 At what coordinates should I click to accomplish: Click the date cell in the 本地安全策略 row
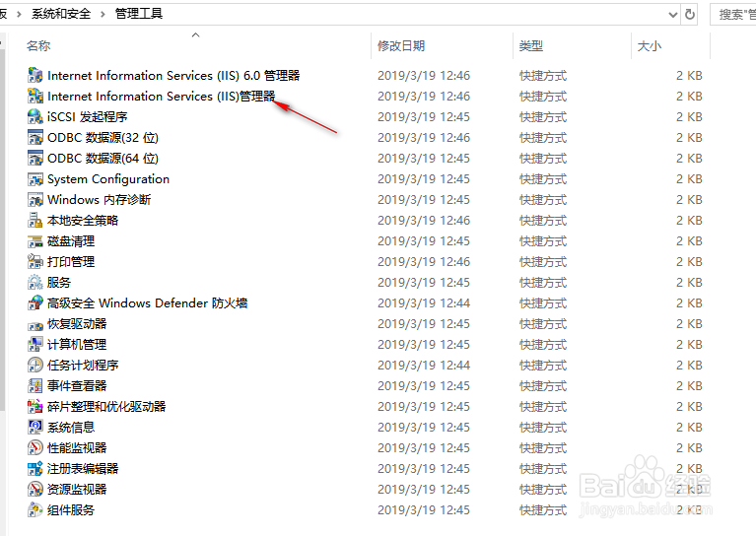pyautogui.click(x=424, y=221)
